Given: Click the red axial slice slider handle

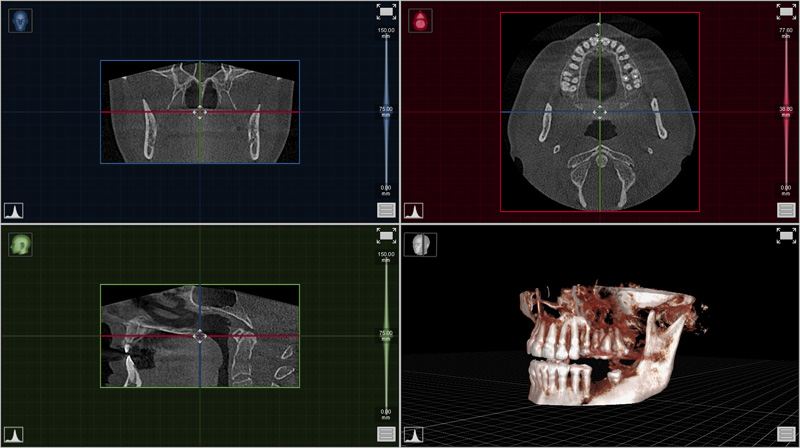Looking at the screenshot, I should 785,113.
